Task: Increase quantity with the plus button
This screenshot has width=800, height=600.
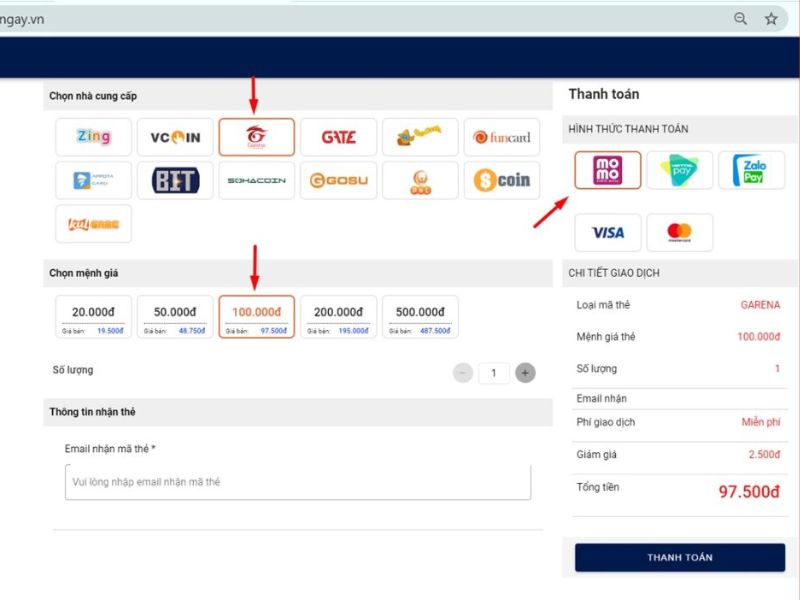Action: coord(526,373)
